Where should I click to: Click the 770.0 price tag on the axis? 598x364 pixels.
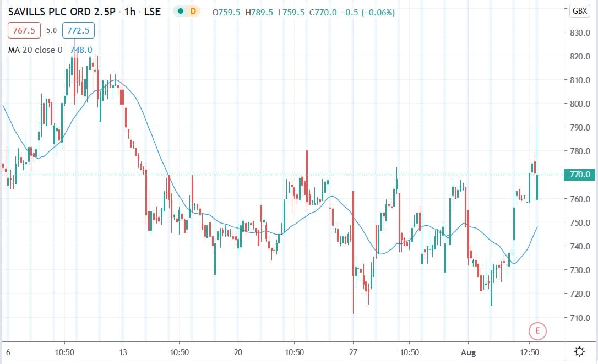click(580, 174)
